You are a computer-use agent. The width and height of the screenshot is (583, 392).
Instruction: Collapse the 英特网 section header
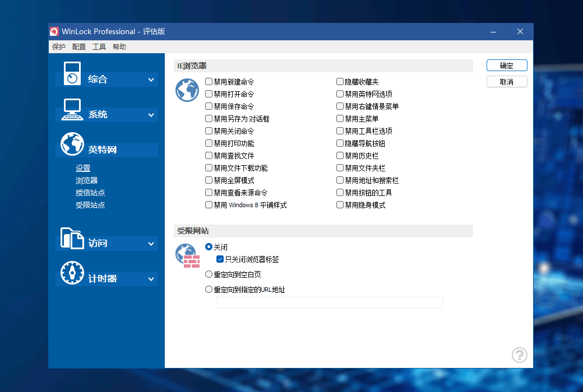point(107,150)
